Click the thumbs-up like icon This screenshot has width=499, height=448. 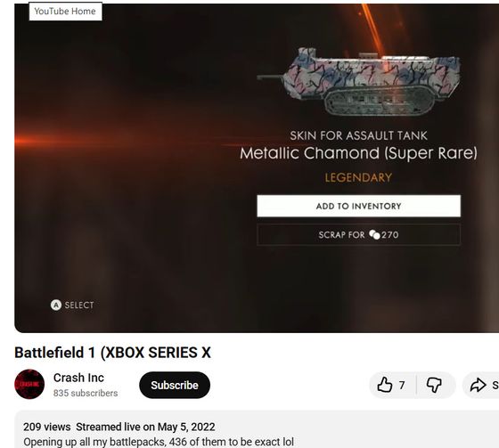(x=384, y=385)
